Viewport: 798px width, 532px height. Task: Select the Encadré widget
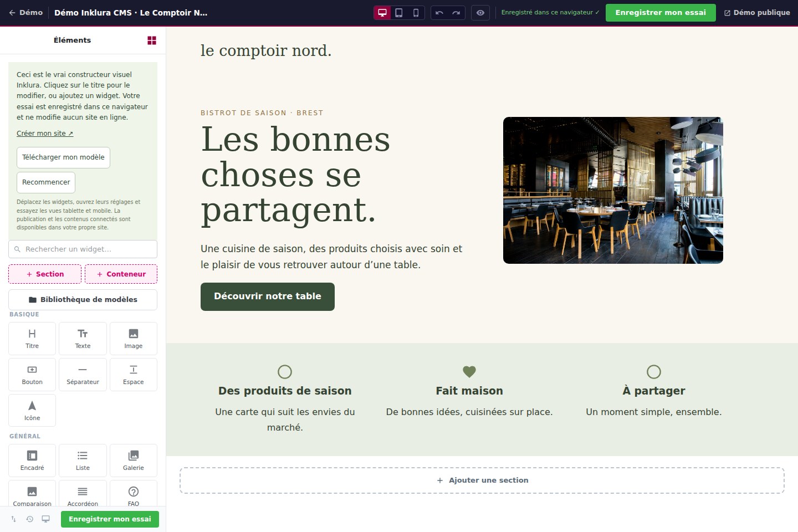(32, 461)
